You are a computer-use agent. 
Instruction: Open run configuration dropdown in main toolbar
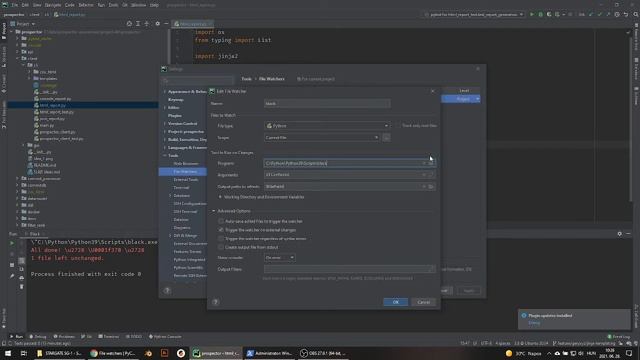click(x=474, y=14)
